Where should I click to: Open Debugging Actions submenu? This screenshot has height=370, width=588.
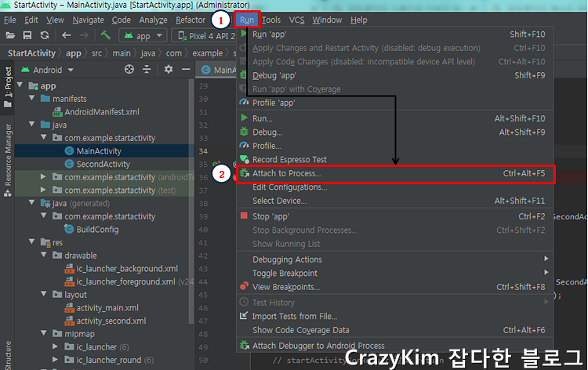pyautogui.click(x=395, y=259)
